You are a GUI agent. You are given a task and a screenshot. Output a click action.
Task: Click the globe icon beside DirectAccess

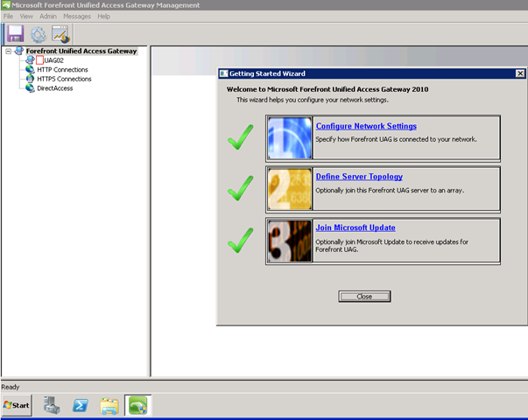[x=30, y=87]
